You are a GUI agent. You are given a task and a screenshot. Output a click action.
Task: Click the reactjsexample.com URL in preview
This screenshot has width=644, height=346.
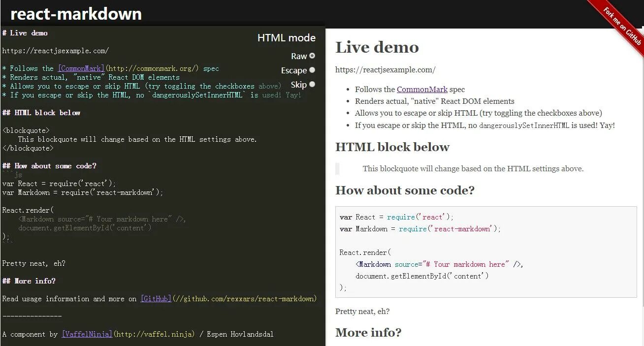pos(386,69)
